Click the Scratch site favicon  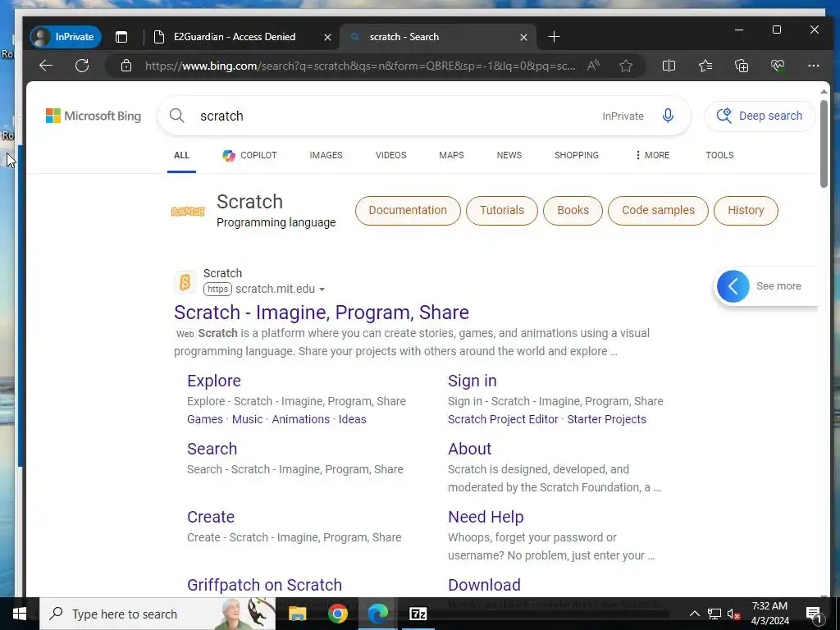(x=185, y=282)
